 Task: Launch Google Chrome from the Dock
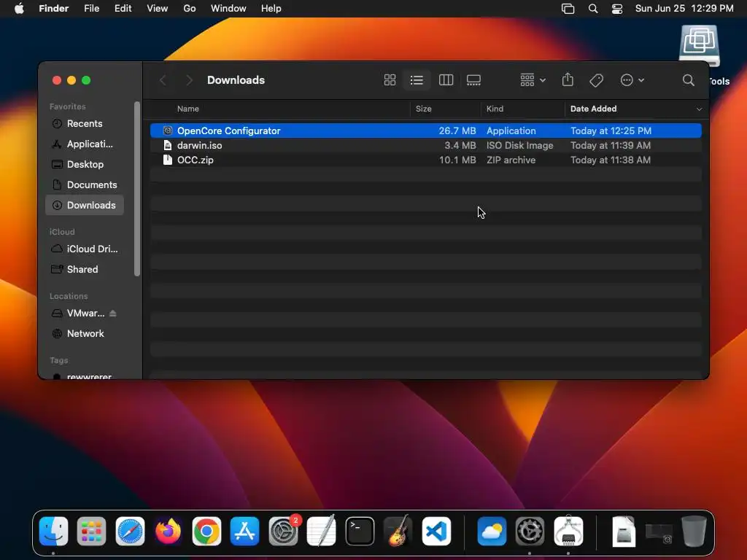[206, 531]
